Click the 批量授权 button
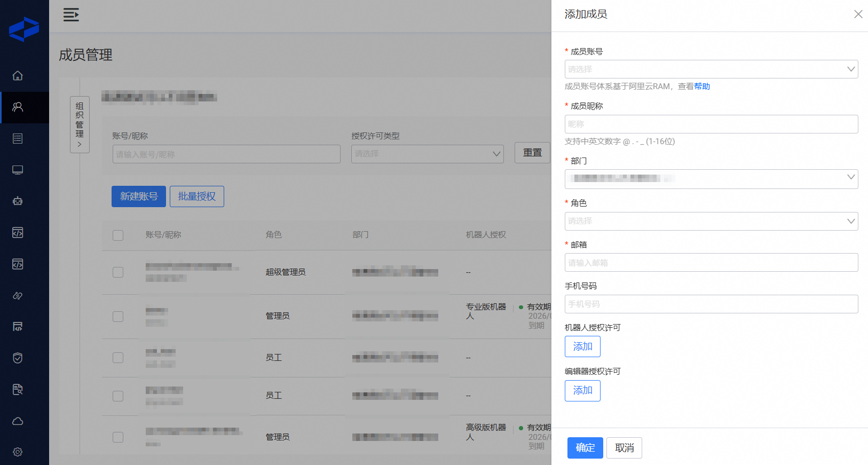 pos(197,196)
